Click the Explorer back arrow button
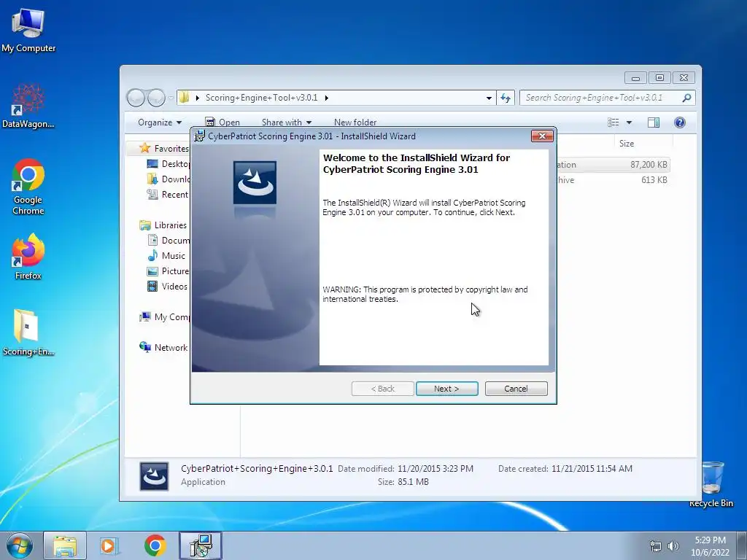The height and width of the screenshot is (560, 747). click(136, 98)
